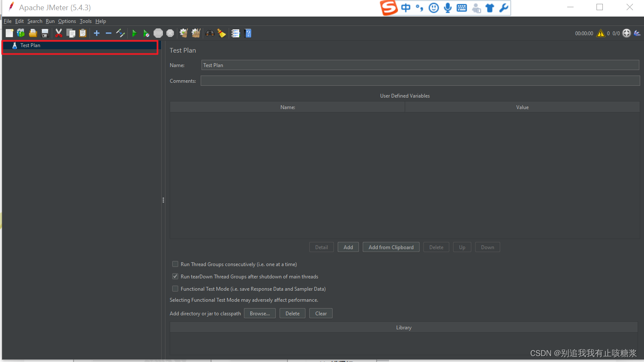Open the Search menu

pyautogui.click(x=35, y=21)
